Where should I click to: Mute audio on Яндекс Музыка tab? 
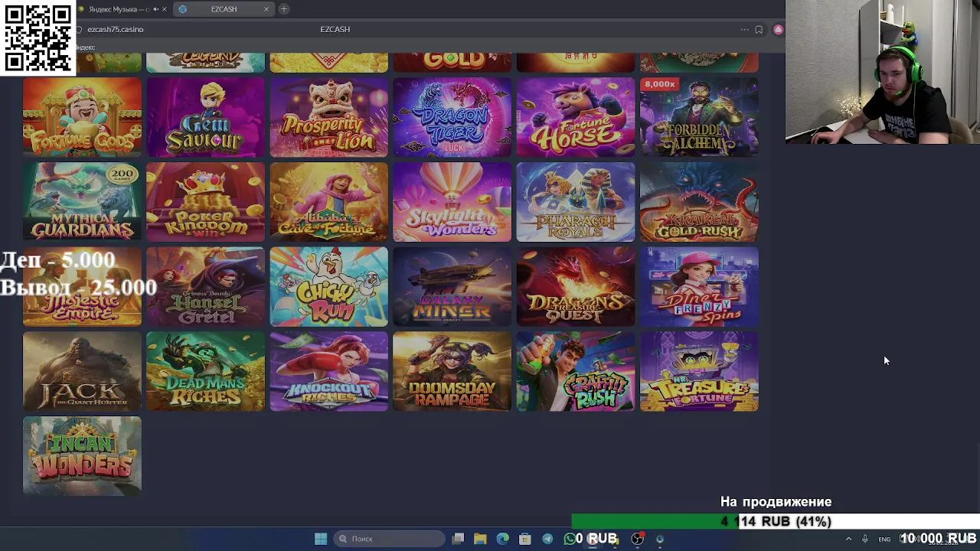(x=155, y=9)
